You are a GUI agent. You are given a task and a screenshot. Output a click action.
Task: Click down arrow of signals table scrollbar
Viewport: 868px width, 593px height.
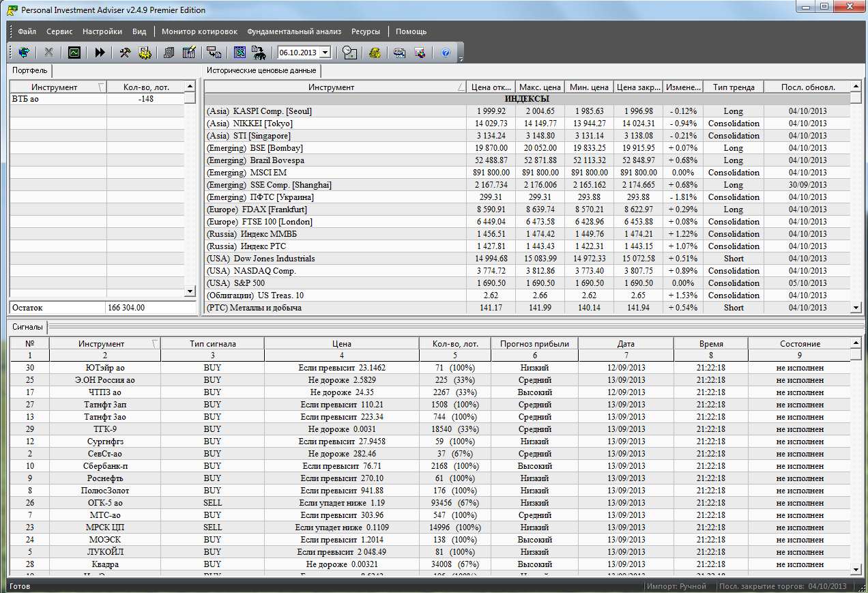pyautogui.click(x=856, y=568)
